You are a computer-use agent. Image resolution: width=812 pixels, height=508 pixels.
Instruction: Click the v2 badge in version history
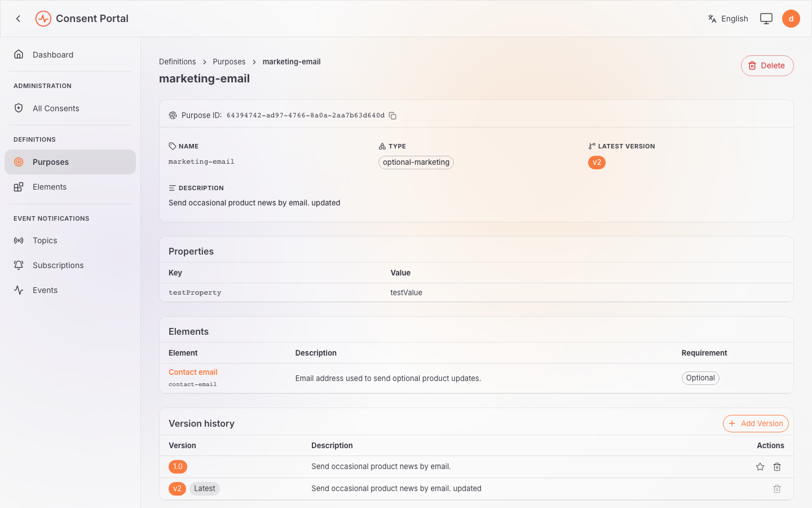pyautogui.click(x=177, y=489)
